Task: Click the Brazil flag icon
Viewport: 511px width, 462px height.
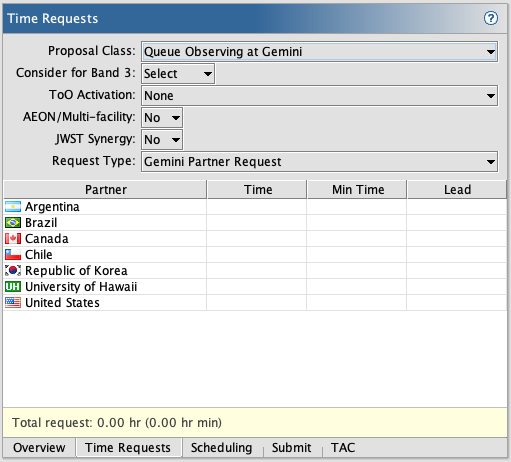Action: (x=13, y=223)
